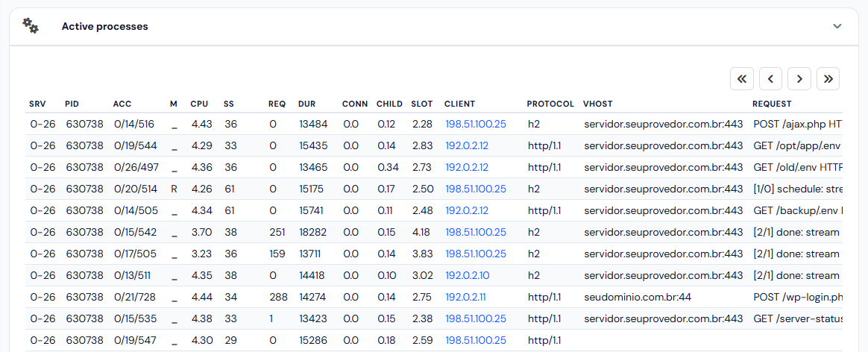This screenshot has width=868, height=352.
Task: Click the DUR column header
Action: click(306, 104)
